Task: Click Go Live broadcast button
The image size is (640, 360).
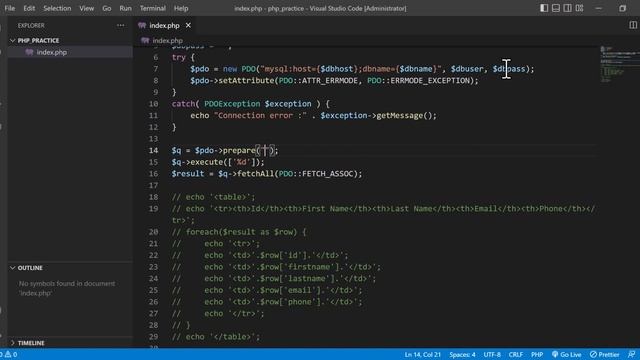Action: coord(567,354)
